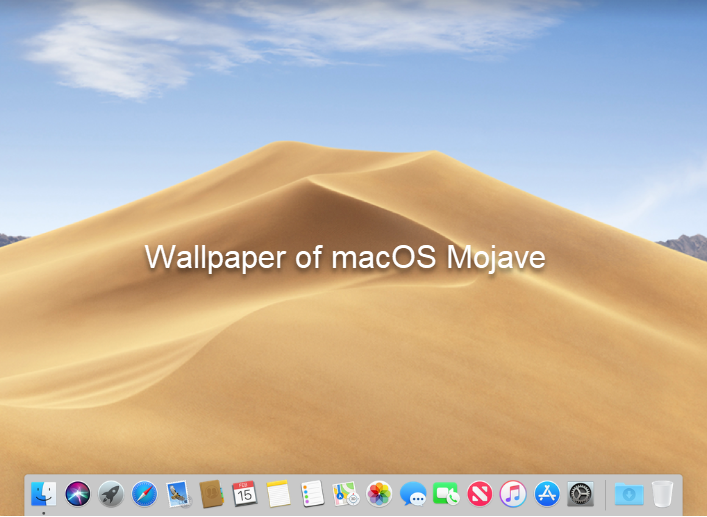Expand the Downloads folder stack
The image size is (707, 517).
point(629,493)
